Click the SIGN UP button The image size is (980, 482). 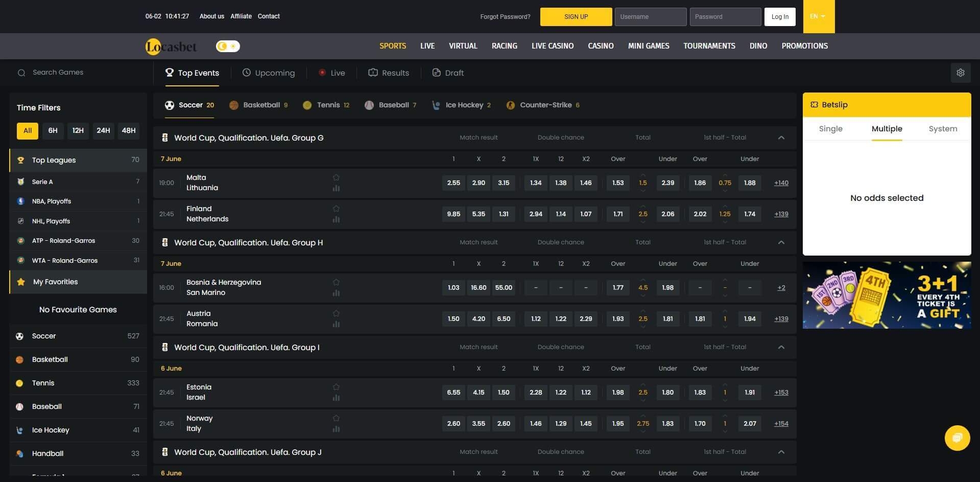tap(576, 17)
